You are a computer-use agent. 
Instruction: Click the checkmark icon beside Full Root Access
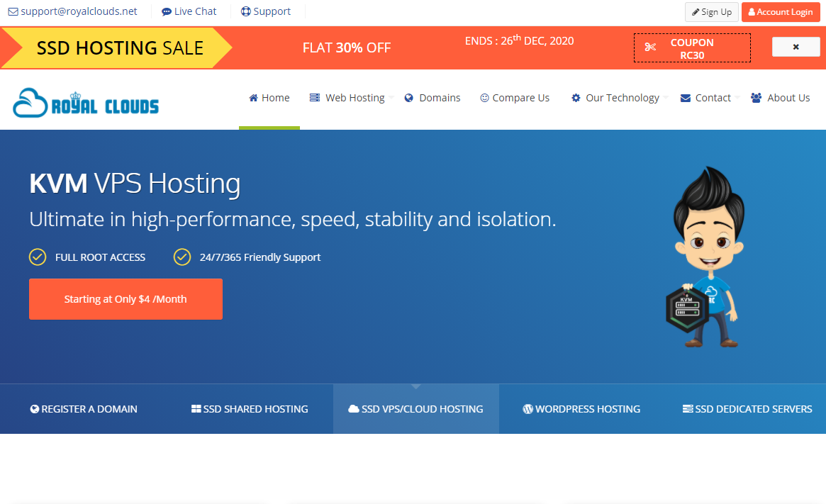[x=38, y=257]
